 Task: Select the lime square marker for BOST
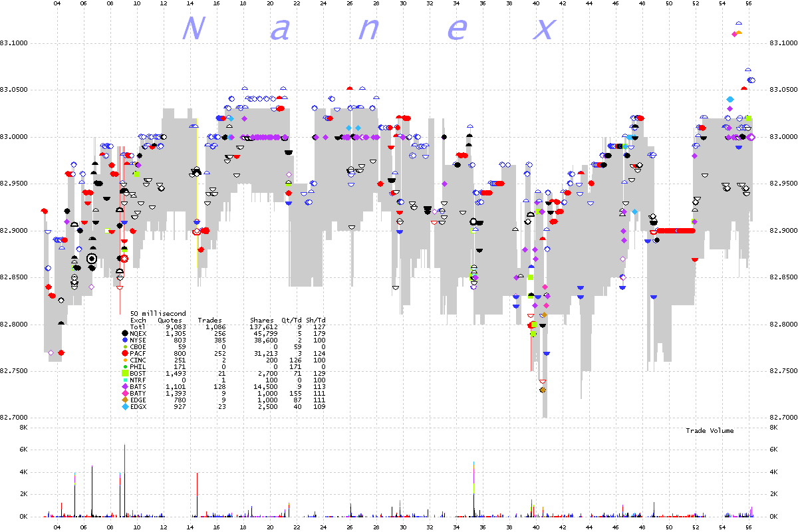pos(124,373)
